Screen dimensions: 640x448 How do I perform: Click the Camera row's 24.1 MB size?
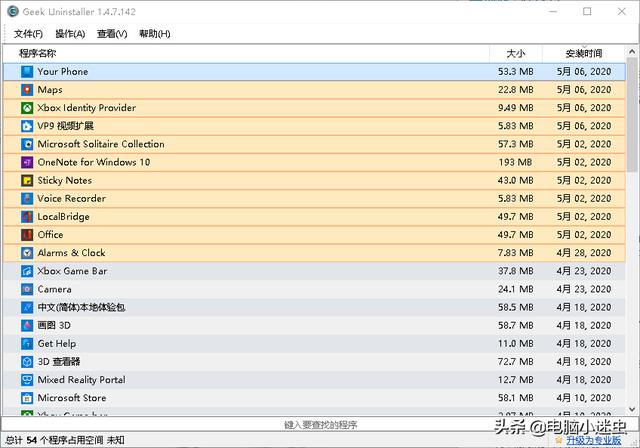coord(516,289)
